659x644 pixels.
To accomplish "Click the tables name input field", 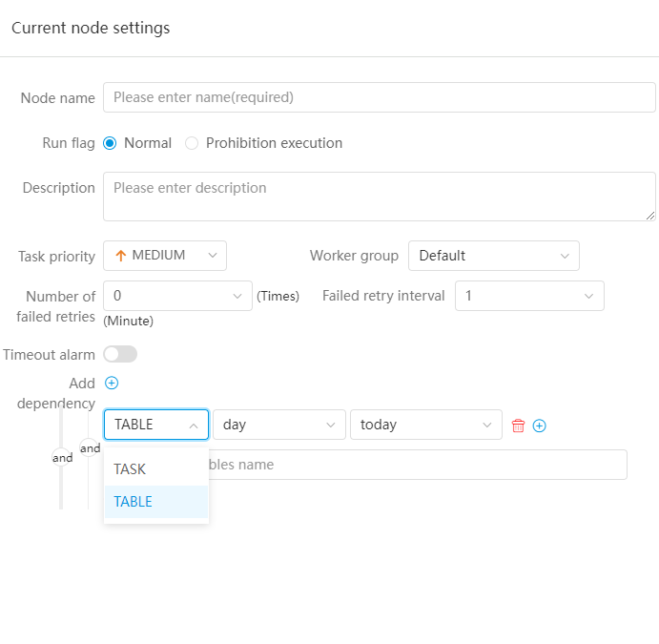I will tap(415, 465).
